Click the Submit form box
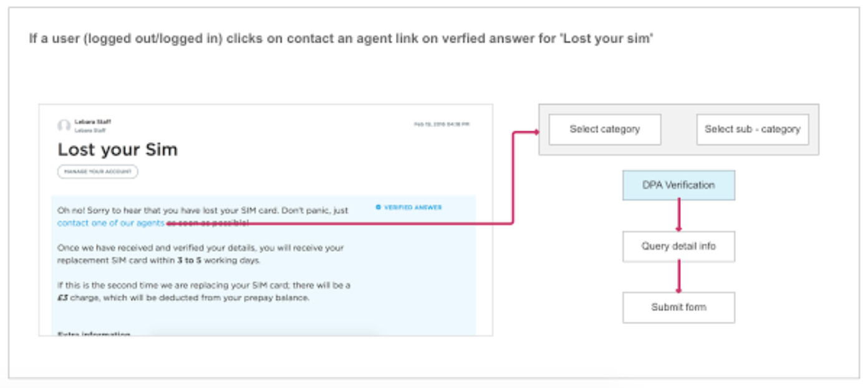The width and height of the screenshot is (868, 388). click(x=678, y=307)
